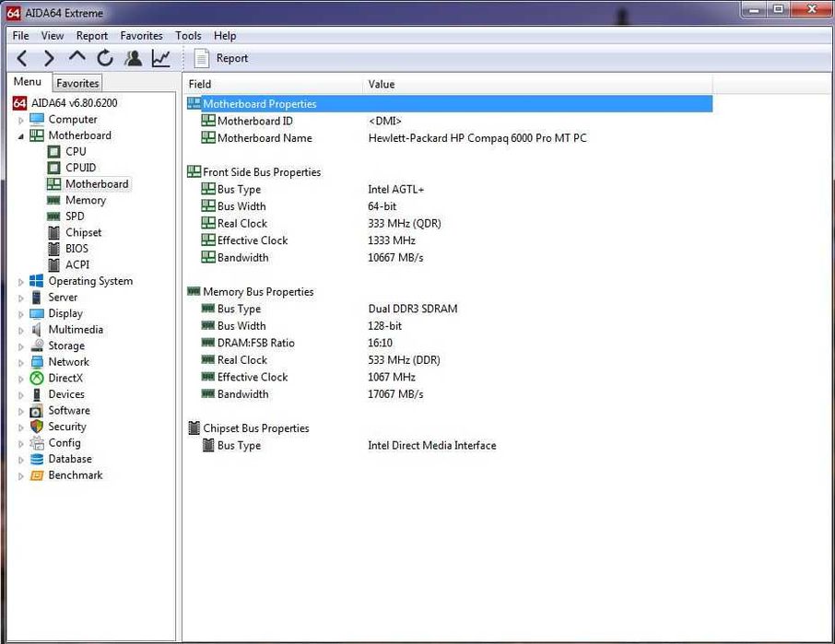Open the Tools menu
The width and height of the screenshot is (835, 644).
(188, 36)
